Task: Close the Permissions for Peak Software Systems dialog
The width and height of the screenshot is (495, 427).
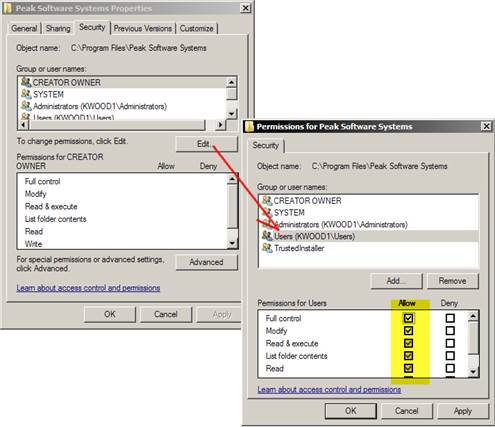Action: [x=486, y=126]
